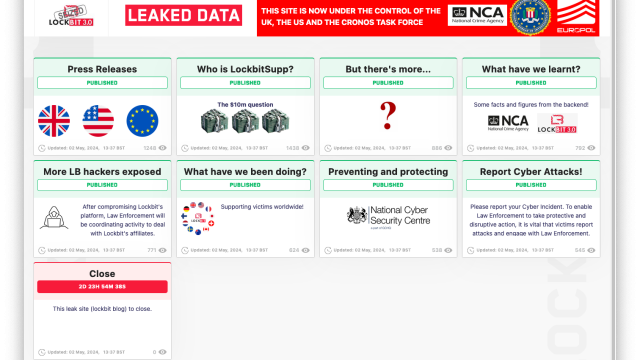The width and height of the screenshot is (640, 360).
Task: Open the LEAKED DATA header tab
Action: (184, 16)
